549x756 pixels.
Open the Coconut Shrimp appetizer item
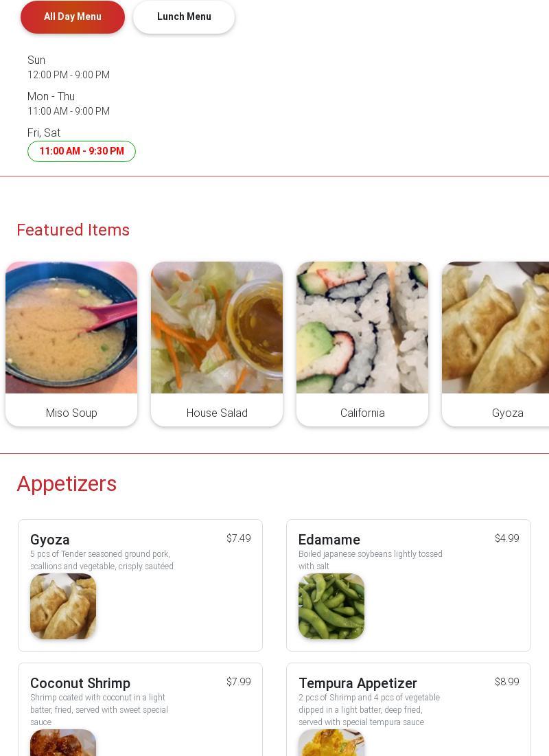pos(140,709)
